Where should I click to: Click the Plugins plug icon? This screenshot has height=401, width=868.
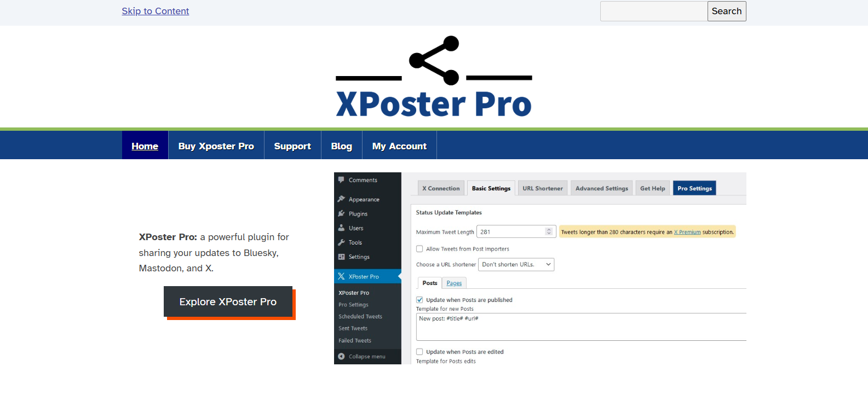pyautogui.click(x=341, y=213)
